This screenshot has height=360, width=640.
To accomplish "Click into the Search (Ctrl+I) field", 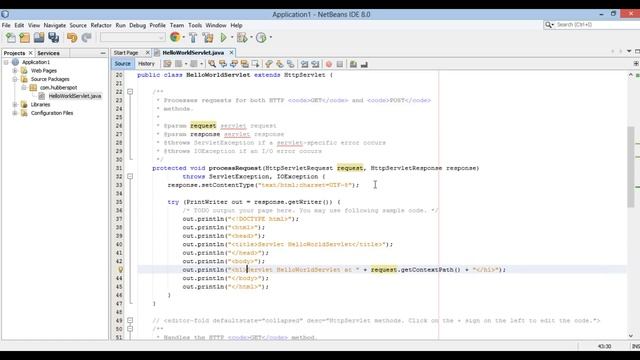I will [x=596, y=25].
